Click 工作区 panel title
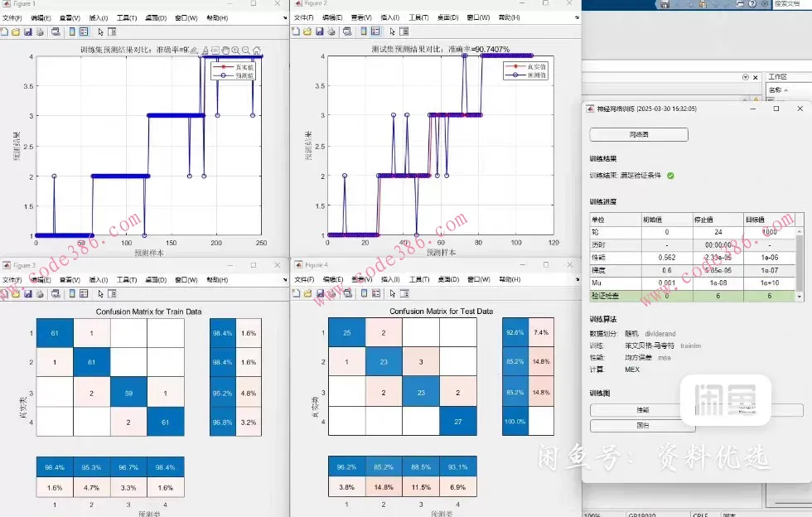Viewport: 812px width, 517px height. tap(777, 77)
